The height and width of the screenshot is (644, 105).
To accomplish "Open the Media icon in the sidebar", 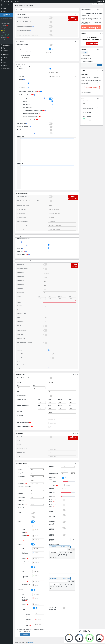I will [x=1, y=11].
